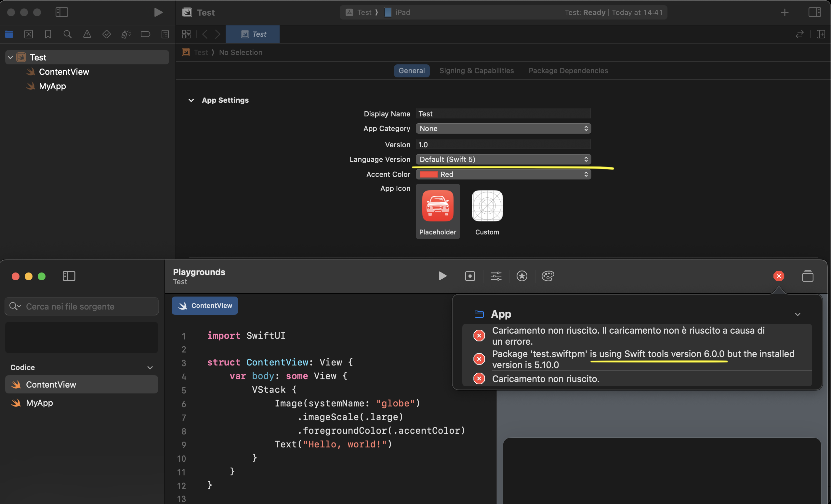Select the Test editor tab in Xcode
Image resolution: width=831 pixels, height=504 pixels.
[253, 34]
